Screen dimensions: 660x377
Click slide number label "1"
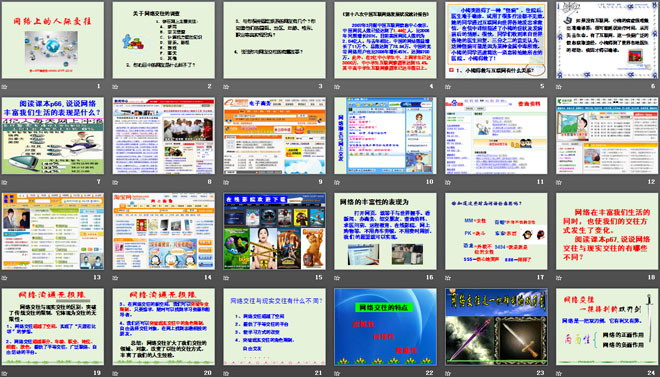point(99,86)
